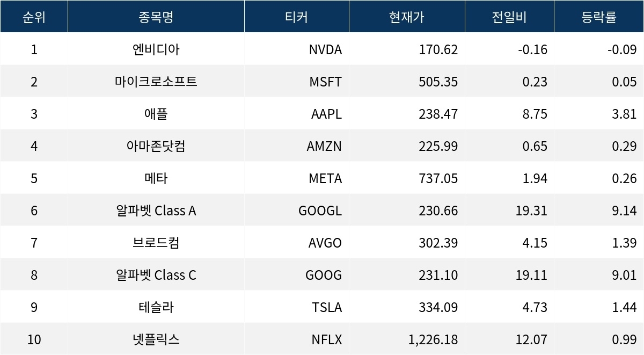The height and width of the screenshot is (355, 644).
Task: Select the 티커 column header
Action: tap(296, 17)
